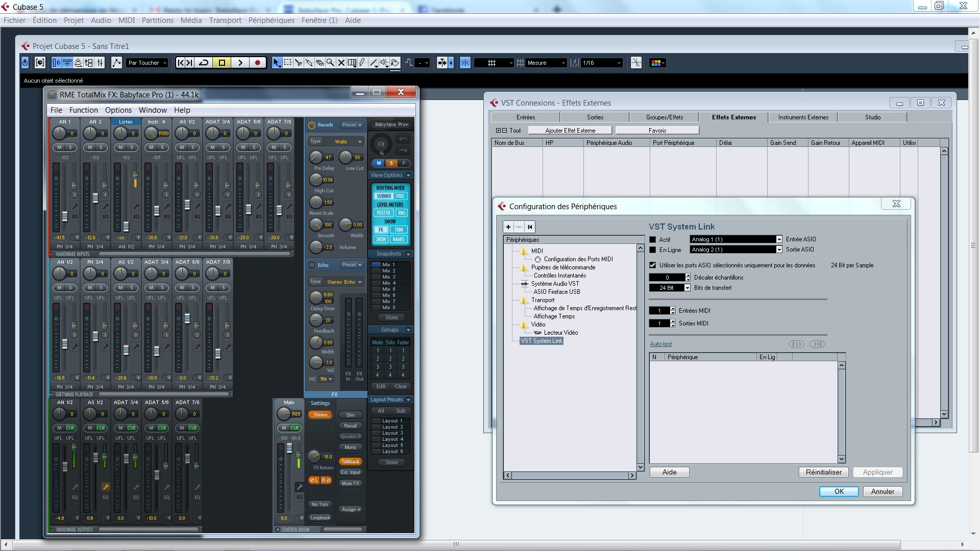
Task: Start playback with the Play button
Action: 240,63
